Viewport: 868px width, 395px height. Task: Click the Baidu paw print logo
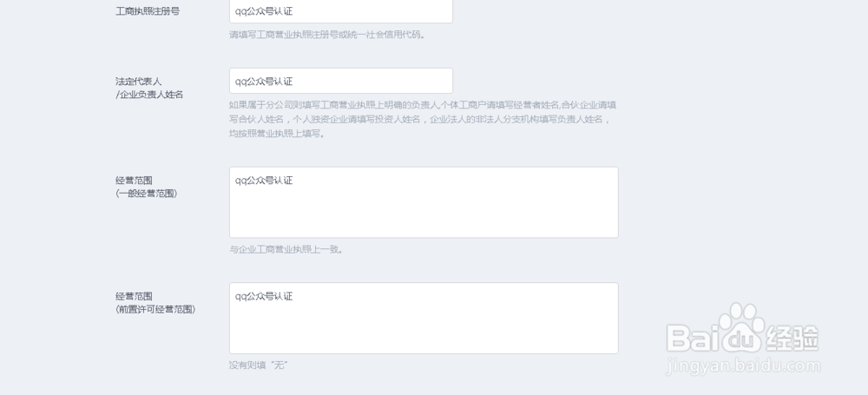(x=742, y=327)
